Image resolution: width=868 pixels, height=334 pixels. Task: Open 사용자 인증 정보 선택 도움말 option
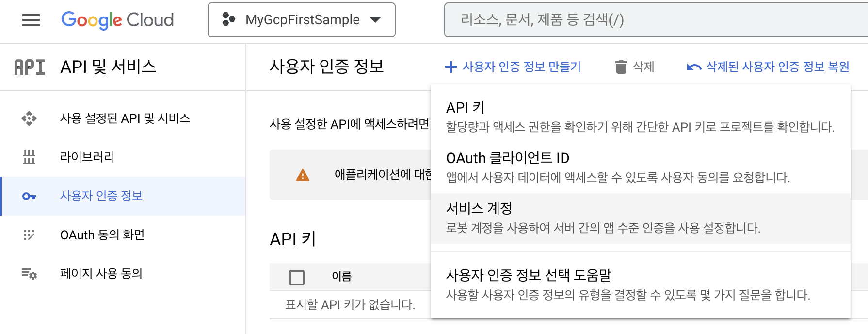tap(641, 285)
